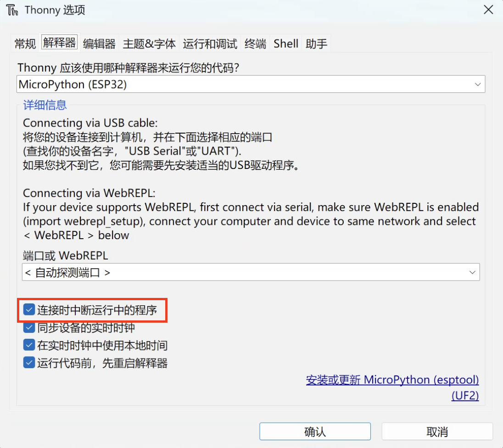Toggle 运行代码前，先重启解释器 checkbox
The width and height of the screenshot is (503, 448).
click(x=29, y=363)
